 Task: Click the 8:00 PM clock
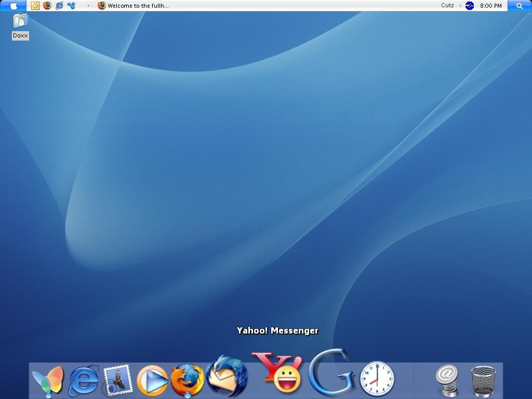coord(491,6)
